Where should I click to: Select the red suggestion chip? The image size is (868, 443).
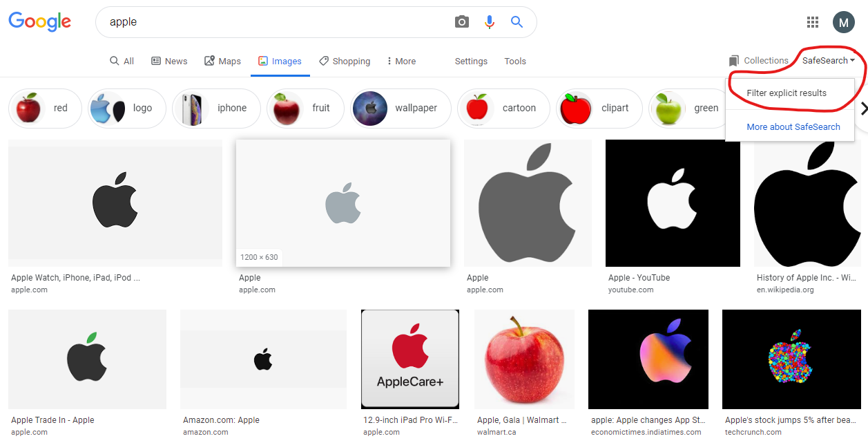[45, 109]
